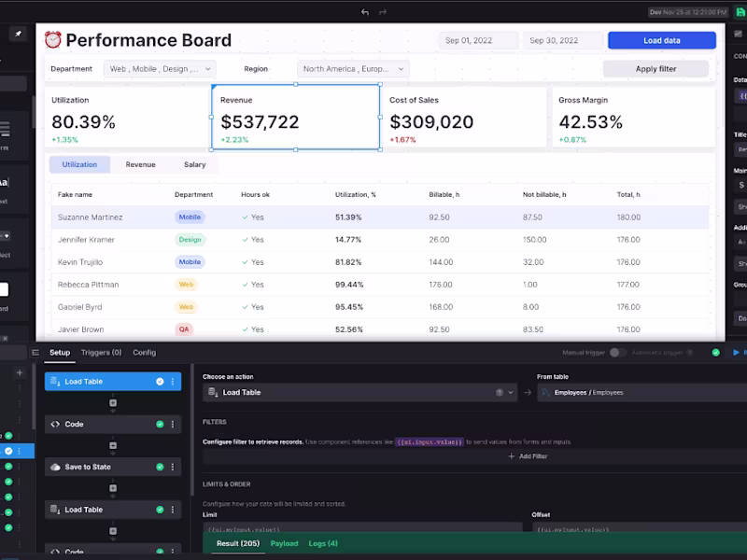Show the Logs (4) tab
This screenshot has height=560, width=747.
(x=323, y=543)
